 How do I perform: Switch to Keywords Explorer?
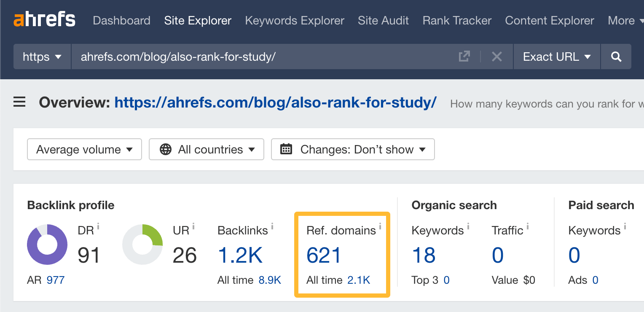pyautogui.click(x=294, y=20)
